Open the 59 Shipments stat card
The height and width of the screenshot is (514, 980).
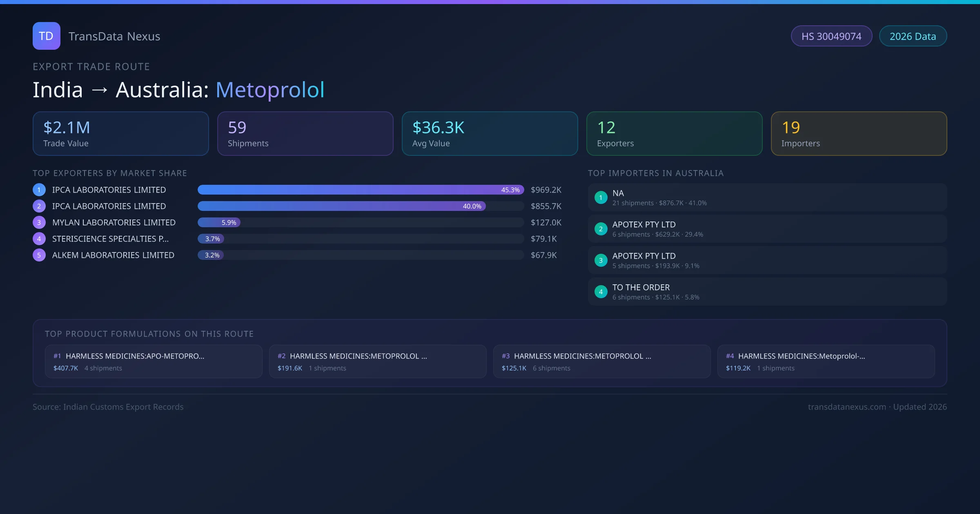click(305, 133)
